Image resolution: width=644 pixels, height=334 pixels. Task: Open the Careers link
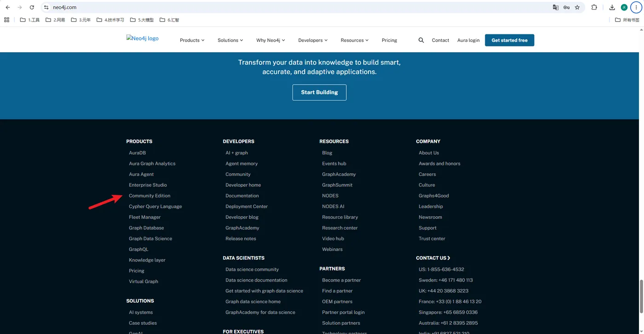(427, 175)
